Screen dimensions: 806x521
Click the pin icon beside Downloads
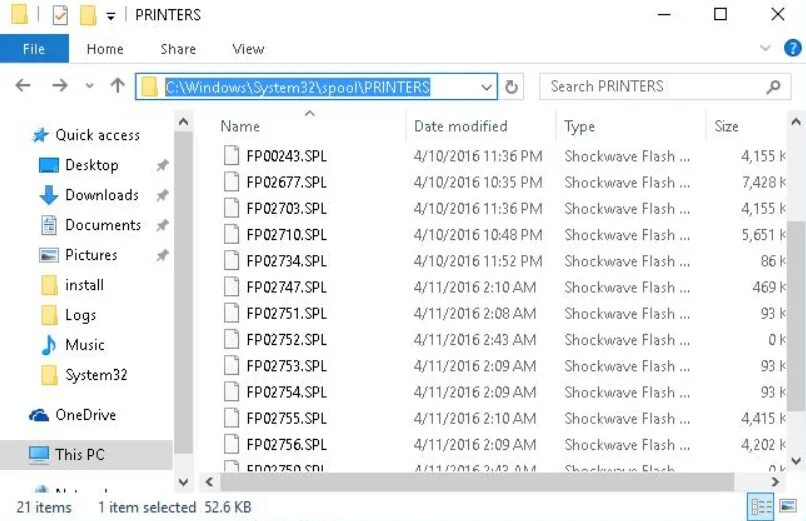click(162, 195)
